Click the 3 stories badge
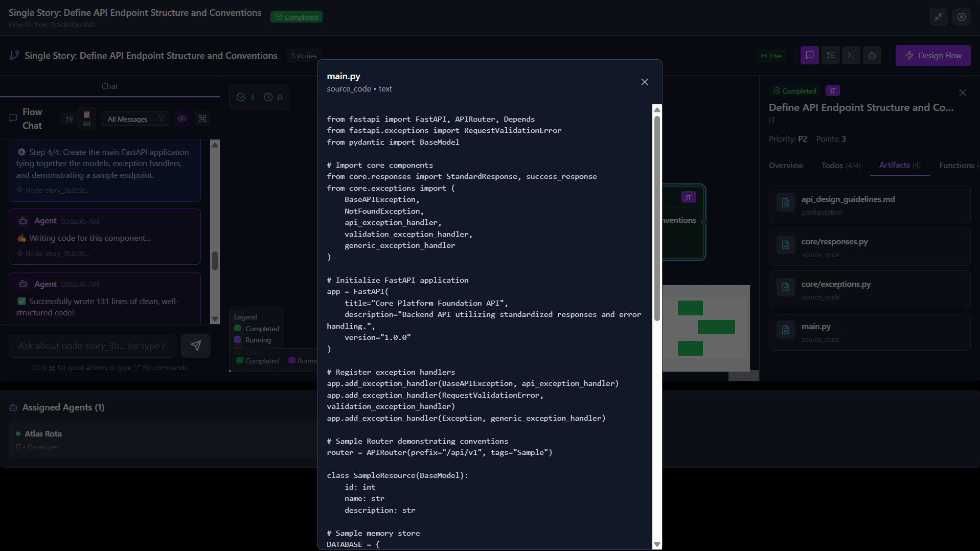980x551 pixels. point(304,56)
